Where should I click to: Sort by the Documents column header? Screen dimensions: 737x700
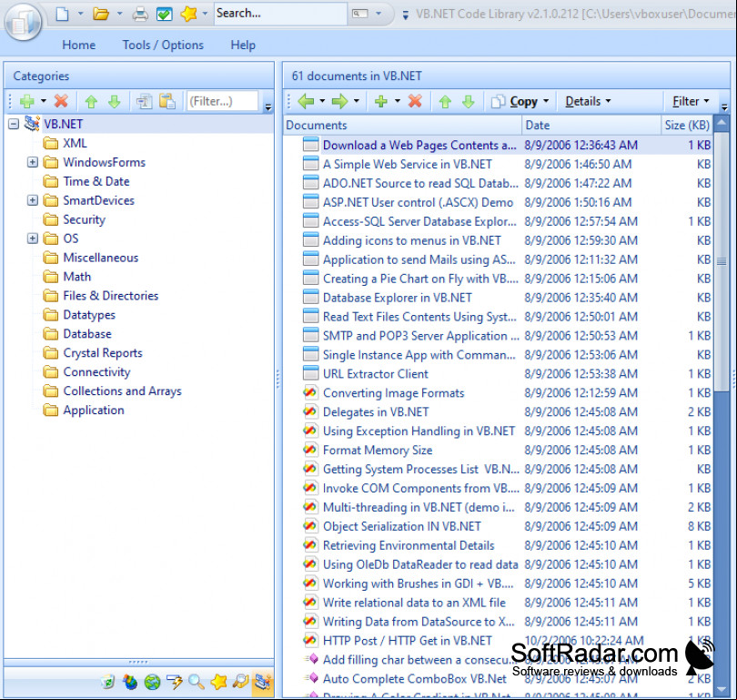pos(403,126)
